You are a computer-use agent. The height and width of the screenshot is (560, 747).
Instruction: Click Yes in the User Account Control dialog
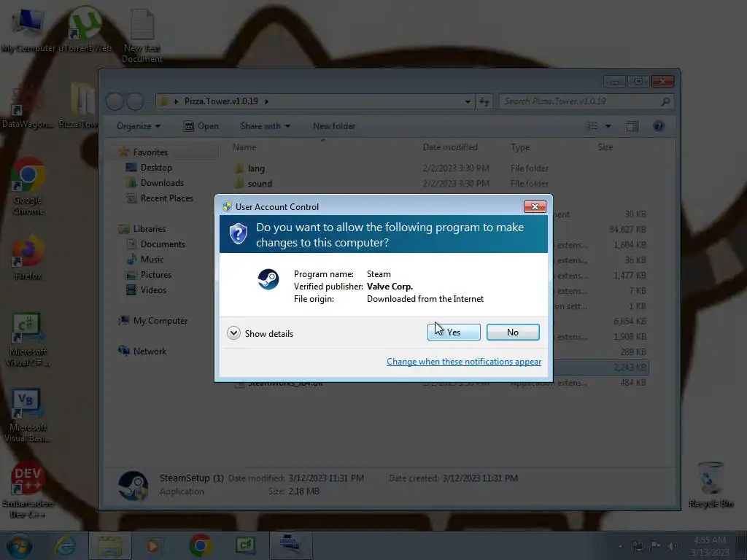click(x=454, y=332)
